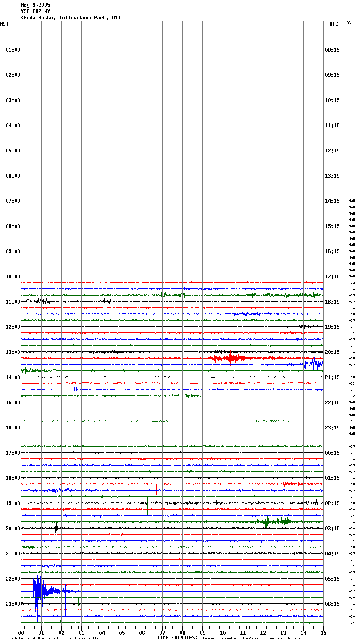Viewport: 357px width, 644px height.
Task: Click the 20:15 UTC time label
Action: coord(332,352)
